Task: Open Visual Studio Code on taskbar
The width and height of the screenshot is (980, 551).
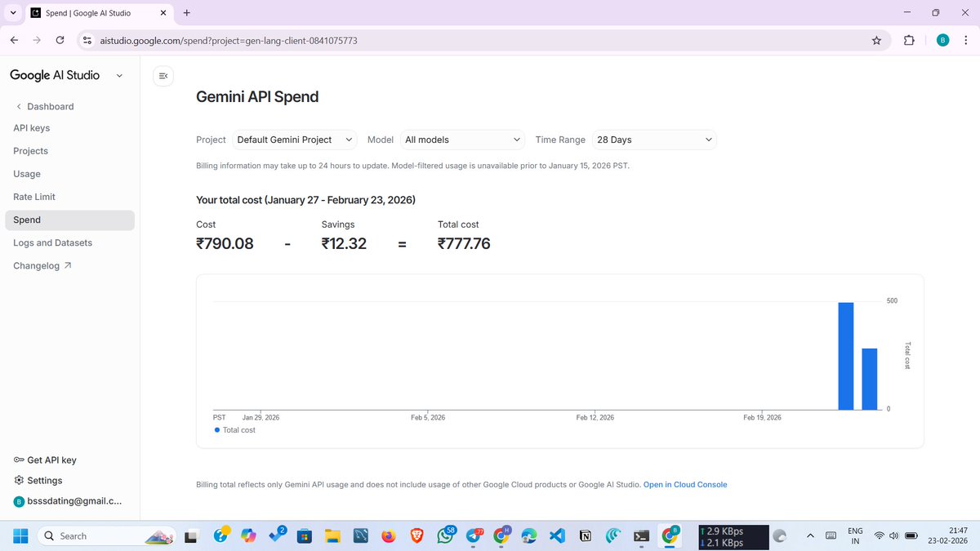Action: pyautogui.click(x=557, y=536)
